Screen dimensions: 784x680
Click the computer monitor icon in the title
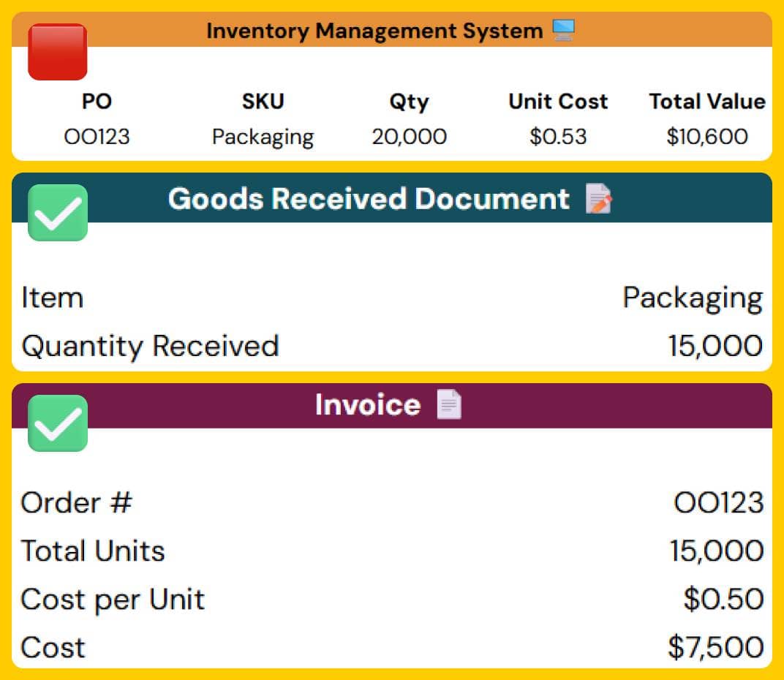tap(563, 31)
